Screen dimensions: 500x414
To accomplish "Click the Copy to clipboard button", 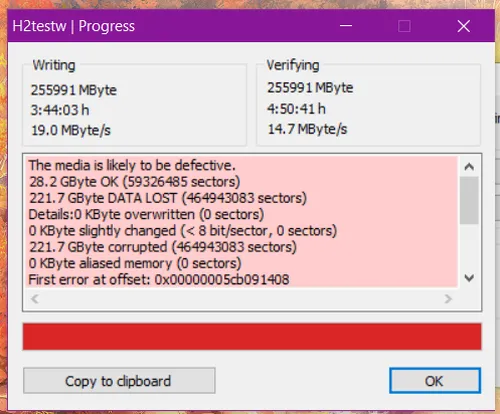I will pos(119,381).
